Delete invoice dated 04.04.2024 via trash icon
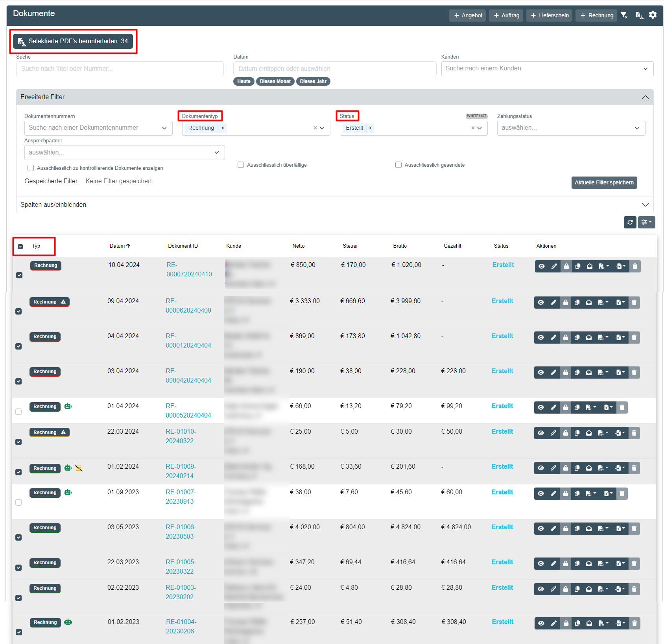Screen dimensions: 664x644 click(x=634, y=338)
